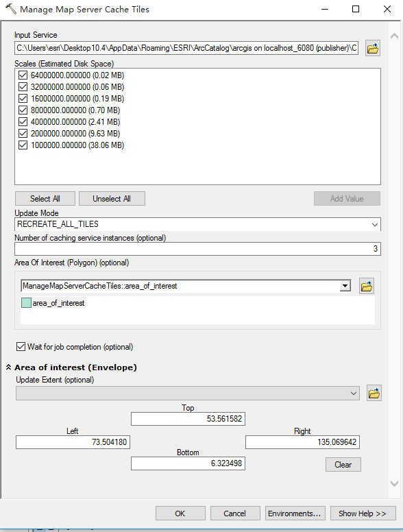Image resolution: width=403 pixels, height=532 pixels.
Task: Open the Environments settings
Action: coord(295,513)
